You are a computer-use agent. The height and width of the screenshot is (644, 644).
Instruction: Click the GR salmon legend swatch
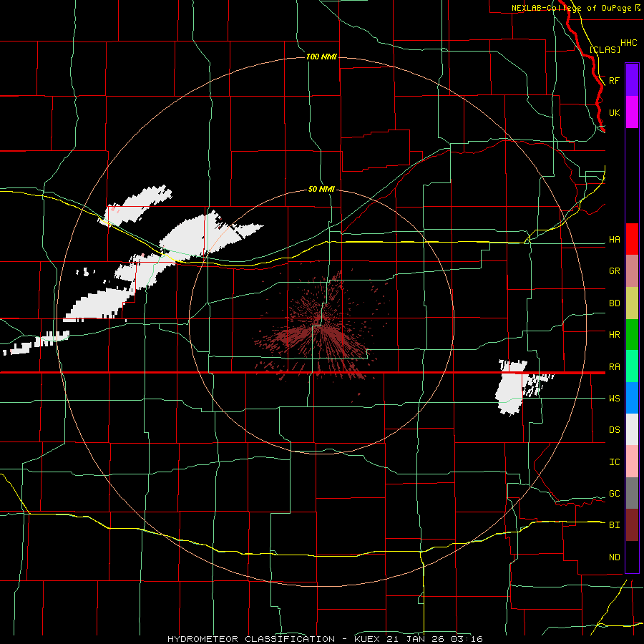pyautogui.click(x=632, y=271)
